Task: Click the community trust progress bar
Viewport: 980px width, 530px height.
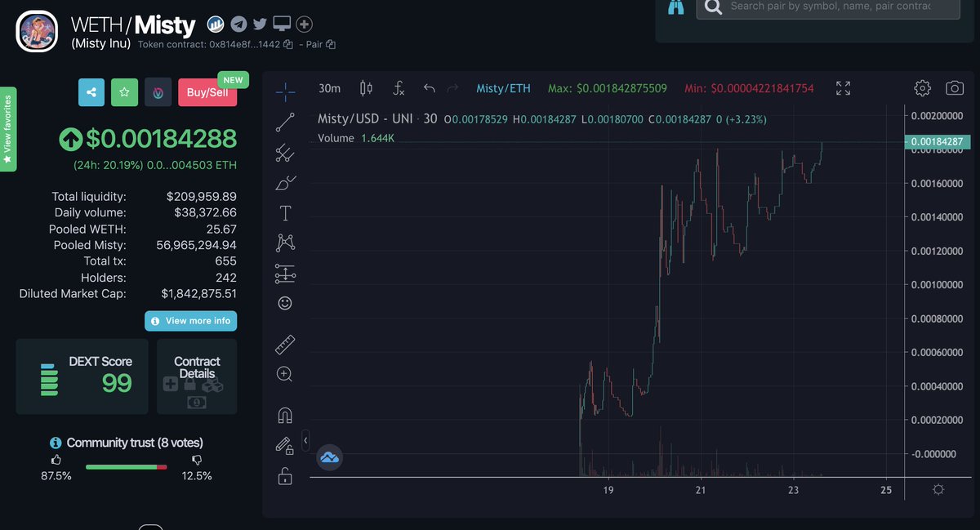Action: (x=126, y=466)
